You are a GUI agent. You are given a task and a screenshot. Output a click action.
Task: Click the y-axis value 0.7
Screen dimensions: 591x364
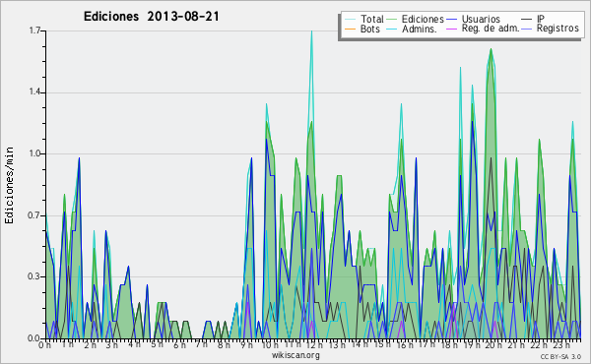34,215
